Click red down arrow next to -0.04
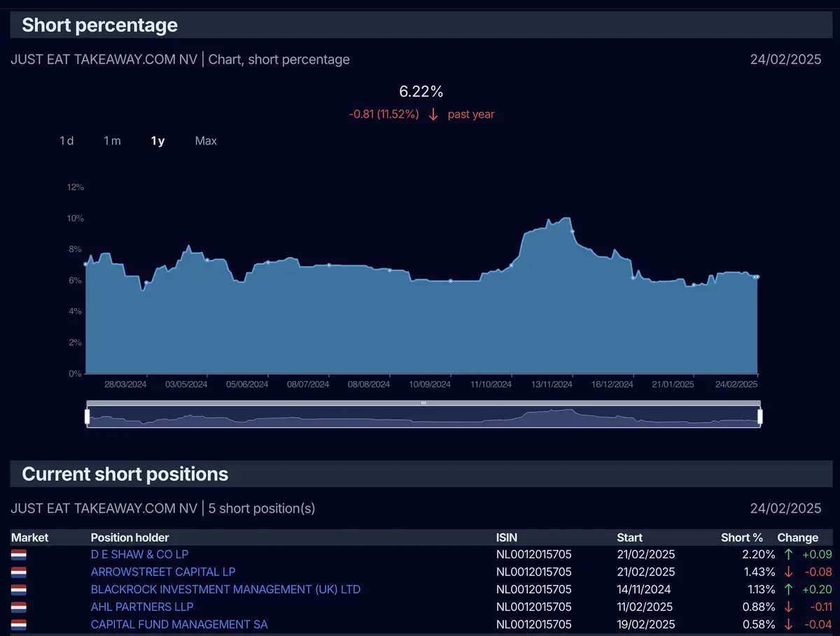The height and width of the screenshot is (636, 840). (789, 624)
